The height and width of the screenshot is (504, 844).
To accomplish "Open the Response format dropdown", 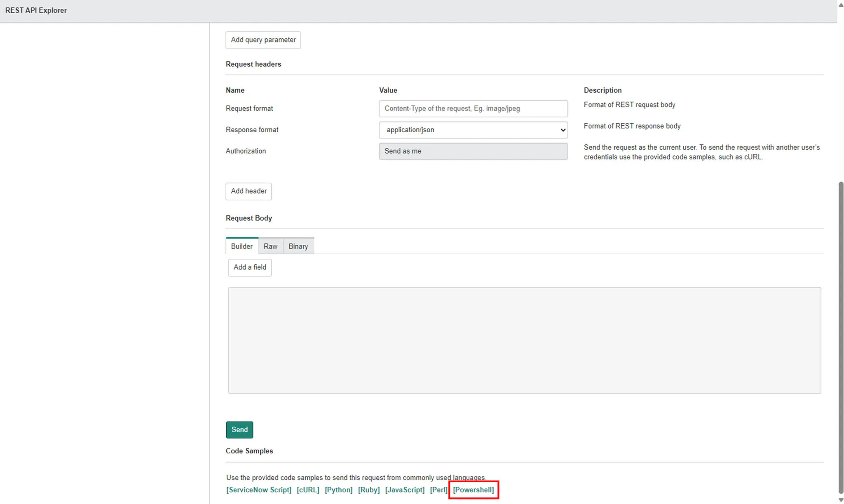I will point(473,130).
